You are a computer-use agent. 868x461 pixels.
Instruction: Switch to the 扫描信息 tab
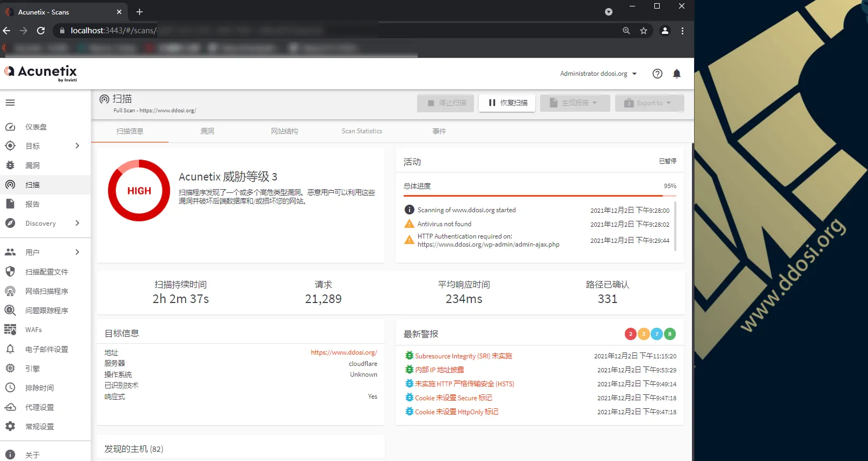(x=130, y=131)
